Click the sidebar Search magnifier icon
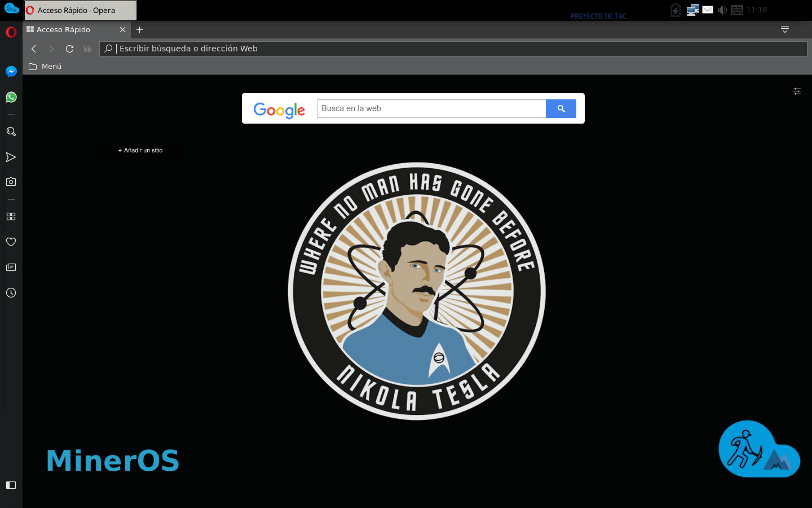This screenshot has height=508, width=812. pyautogui.click(x=11, y=132)
